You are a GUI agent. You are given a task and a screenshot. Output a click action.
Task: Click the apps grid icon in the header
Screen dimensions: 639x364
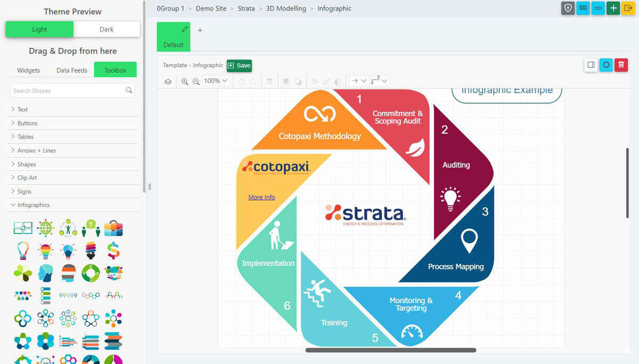pyautogui.click(x=583, y=9)
